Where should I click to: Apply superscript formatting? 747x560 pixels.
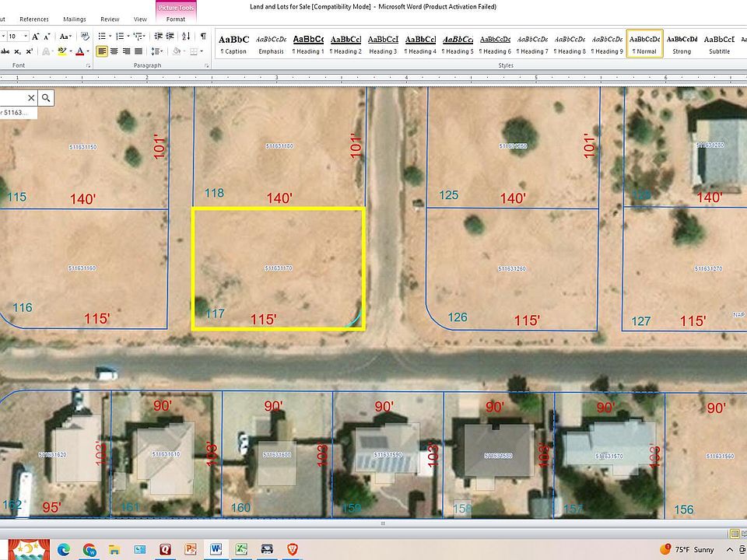29,51
